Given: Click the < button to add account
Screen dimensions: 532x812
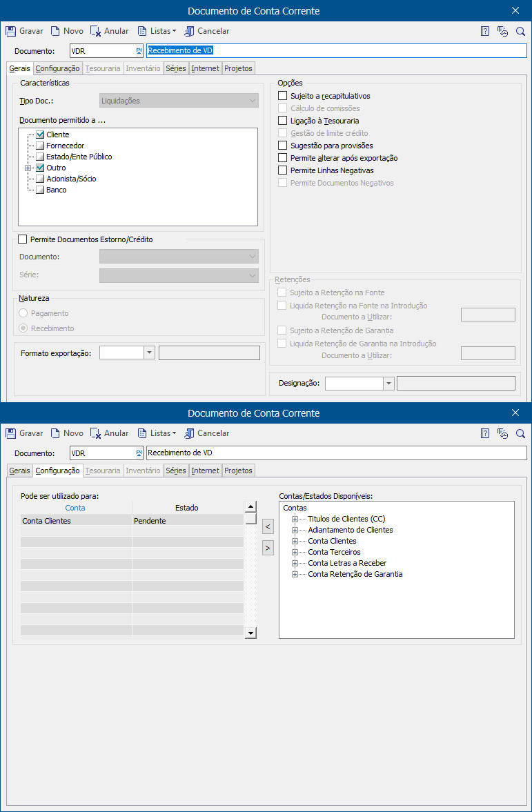Looking at the screenshot, I should 268,527.
